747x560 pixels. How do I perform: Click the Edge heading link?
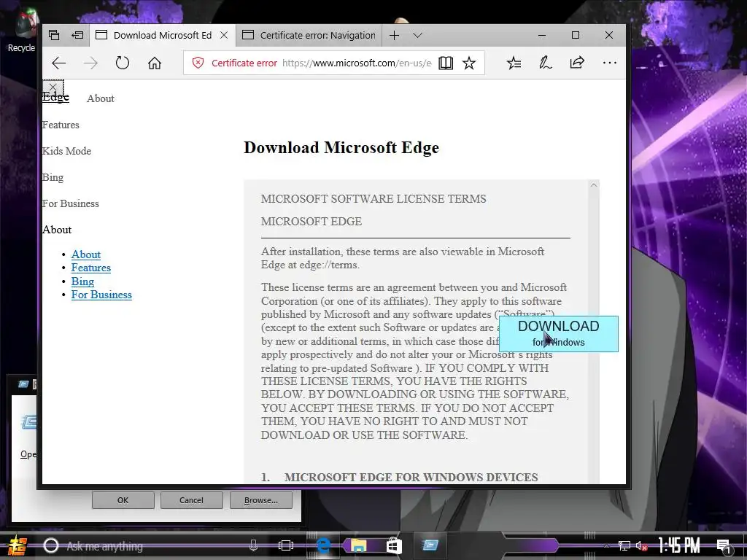tap(55, 97)
